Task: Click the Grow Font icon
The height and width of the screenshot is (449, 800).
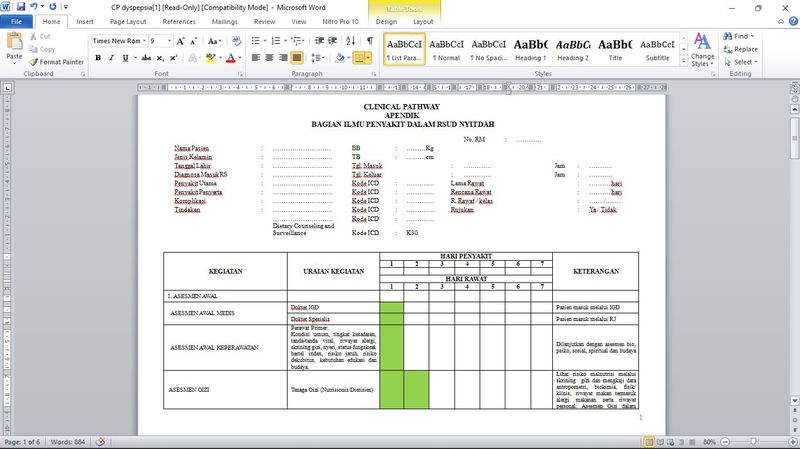Action: (181, 41)
